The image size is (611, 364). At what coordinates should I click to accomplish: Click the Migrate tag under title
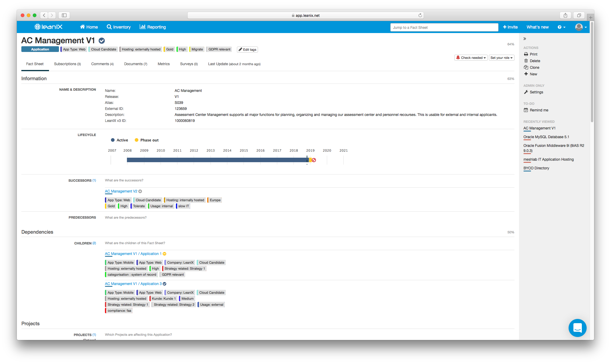coord(197,50)
